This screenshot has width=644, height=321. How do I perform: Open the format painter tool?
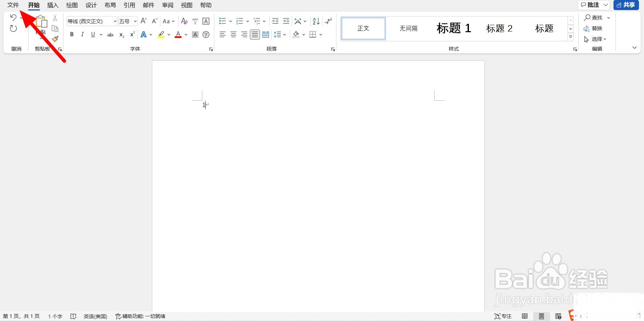pyautogui.click(x=55, y=39)
